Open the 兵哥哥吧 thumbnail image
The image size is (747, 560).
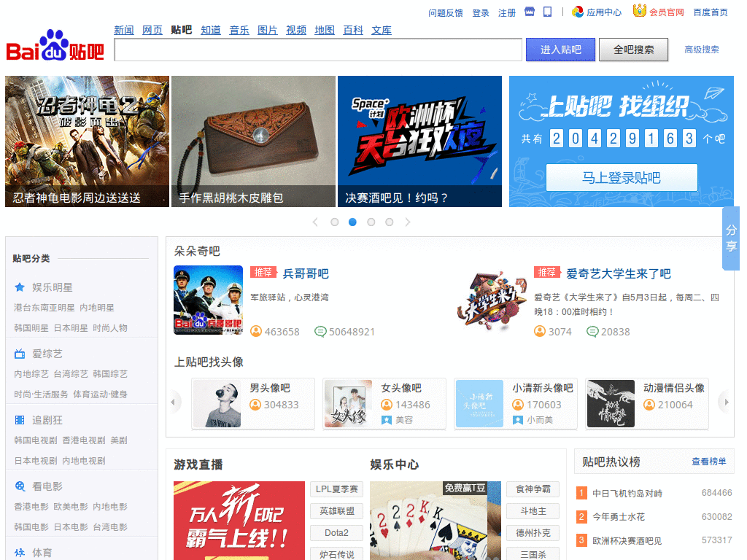click(208, 300)
